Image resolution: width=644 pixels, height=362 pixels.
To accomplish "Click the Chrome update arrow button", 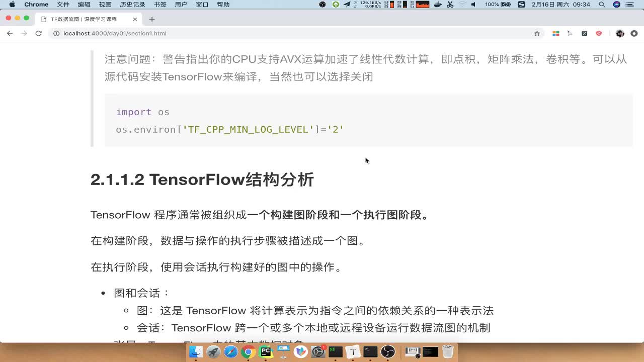I will pos(634,33).
